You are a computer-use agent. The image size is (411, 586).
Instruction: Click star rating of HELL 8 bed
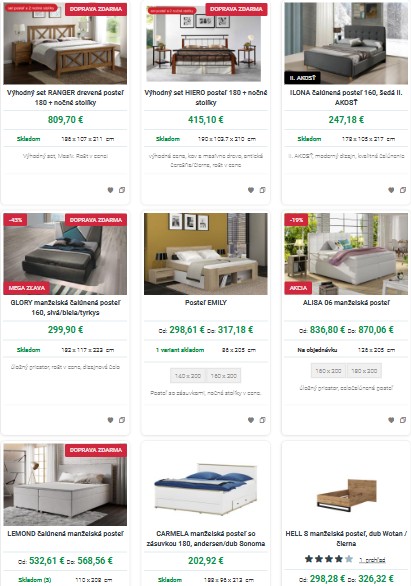coord(329,559)
